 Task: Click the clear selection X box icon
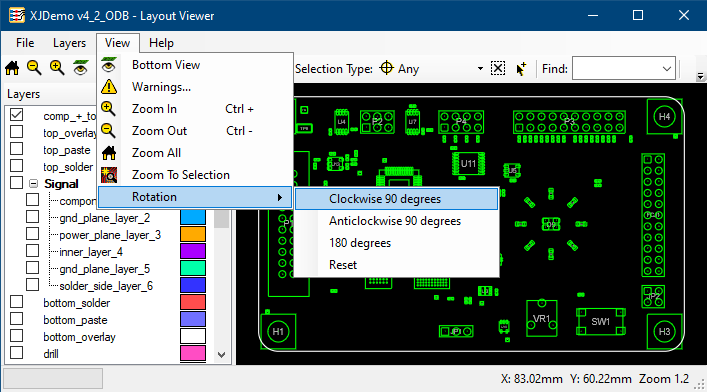pyautogui.click(x=498, y=69)
